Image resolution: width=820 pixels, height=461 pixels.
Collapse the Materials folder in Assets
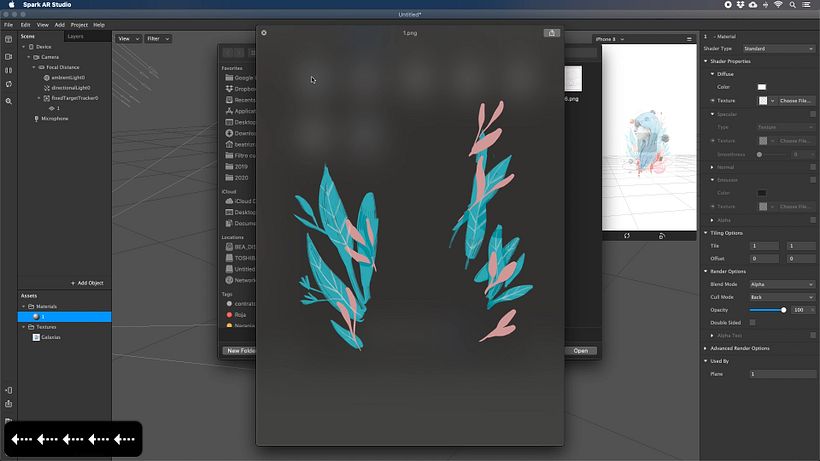coord(24,306)
